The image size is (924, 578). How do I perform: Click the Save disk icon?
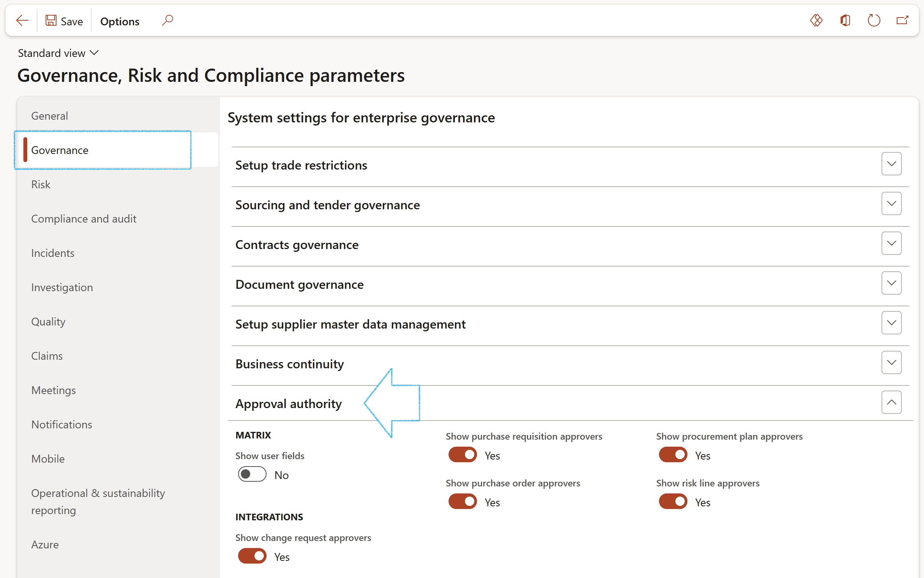51,21
